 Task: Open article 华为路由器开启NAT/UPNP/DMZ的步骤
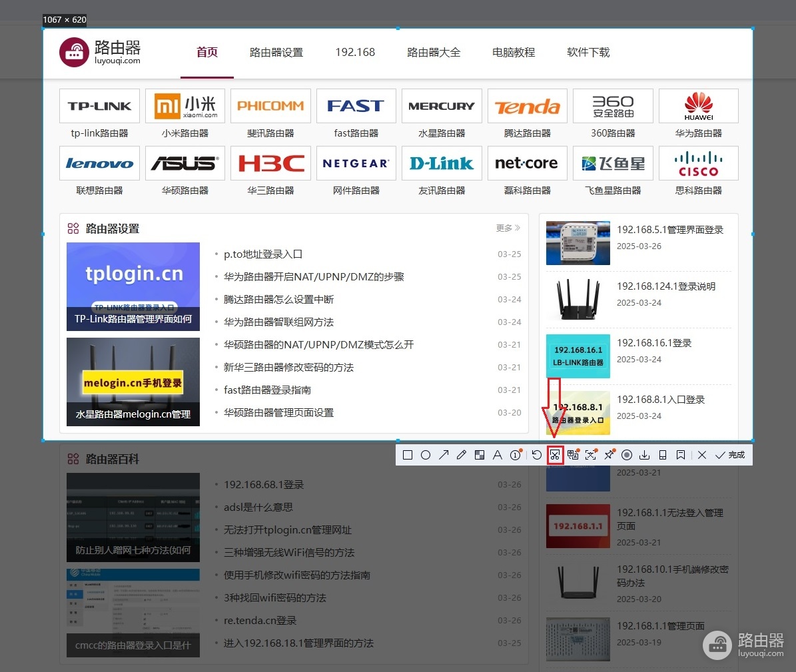314,276
